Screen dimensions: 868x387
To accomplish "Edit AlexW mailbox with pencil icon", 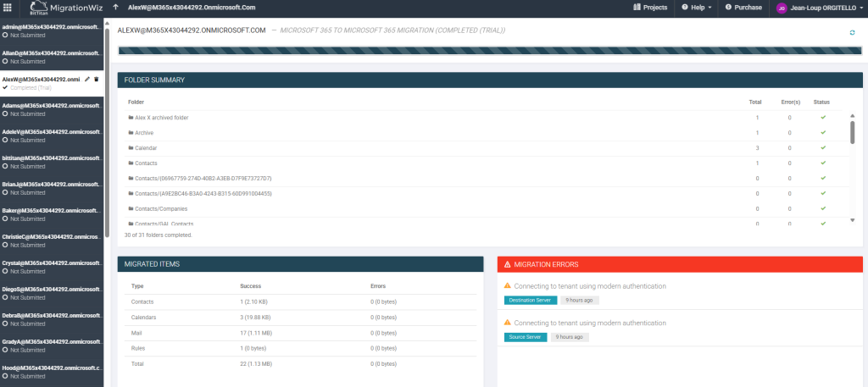I will (x=87, y=80).
